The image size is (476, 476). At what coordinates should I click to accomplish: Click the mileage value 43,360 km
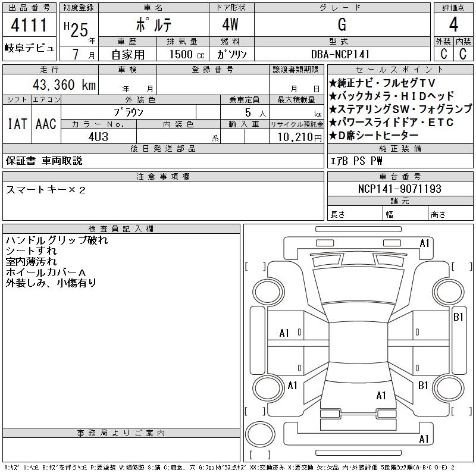click(x=64, y=84)
